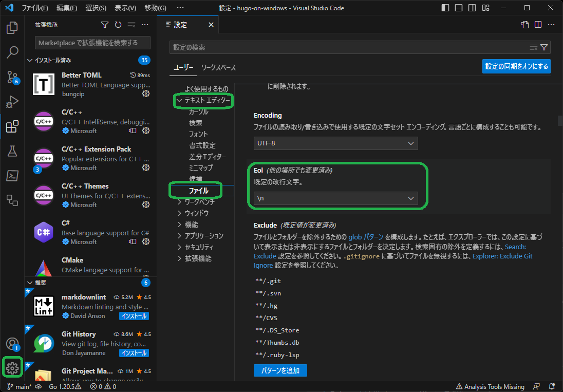This screenshot has height=392, width=563.
Task: Click Analysis Tools Missing status warning
Action: tap(490, 387)
